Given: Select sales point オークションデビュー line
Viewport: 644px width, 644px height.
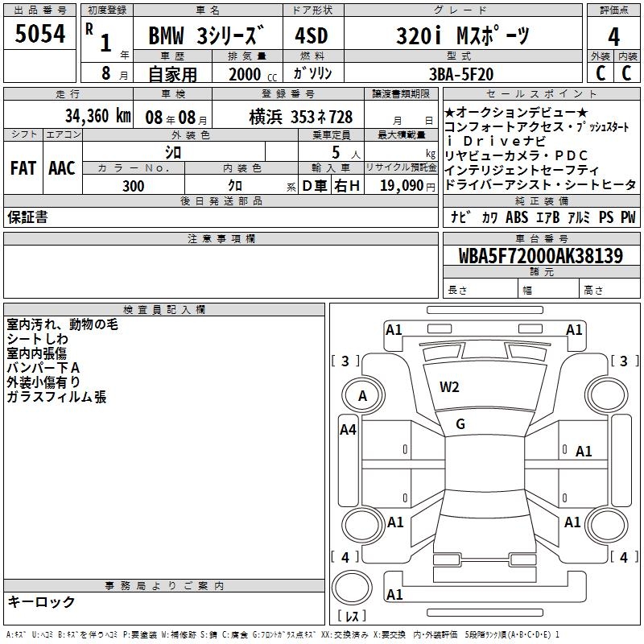Looking at the screenshot, I should click(516, 112).
